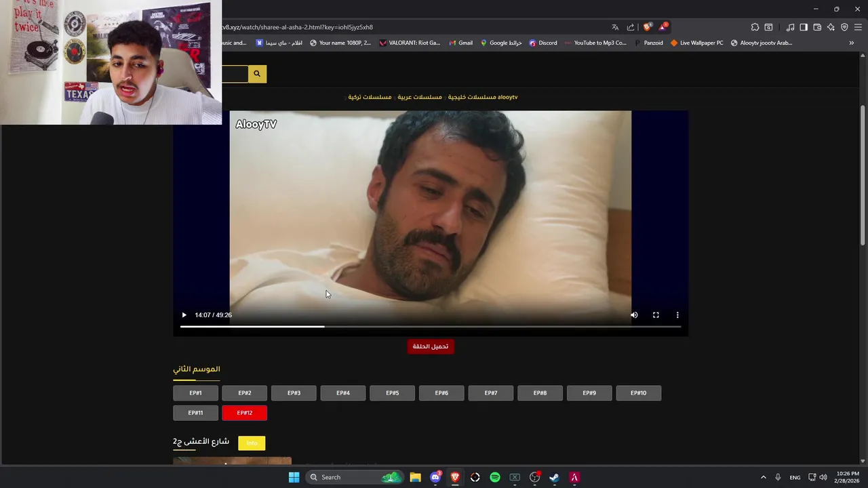868x488 pixels.
Task: Seek on the video progress bar
Action: tap(431, 327)
